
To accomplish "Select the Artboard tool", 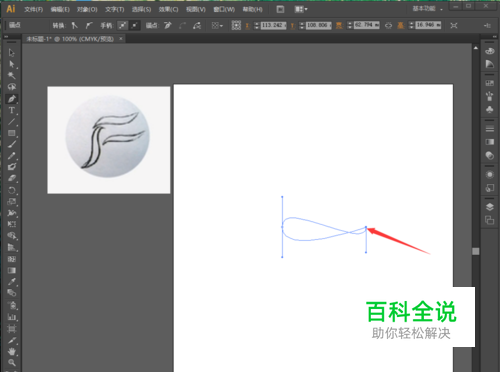I will [x=12, y=329].
